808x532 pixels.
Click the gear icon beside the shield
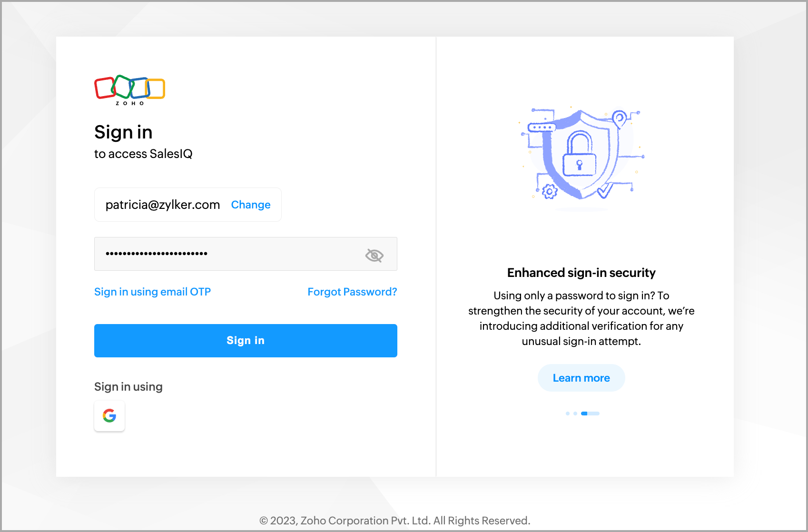550,191
